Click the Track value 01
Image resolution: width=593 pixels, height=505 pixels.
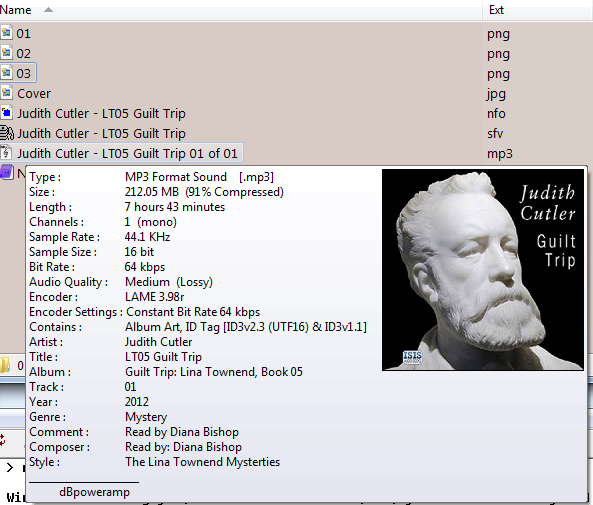[x=130, y=387]
